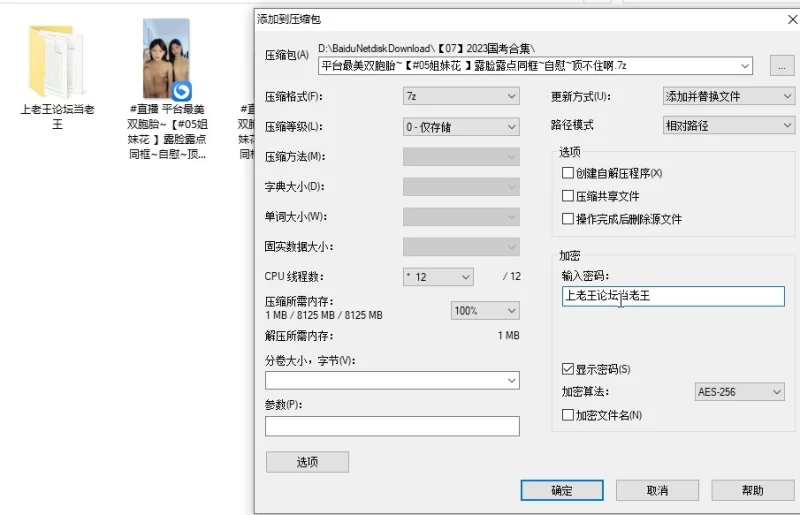Open the 压缩等级 dropdown showing 仅存储

pyautogui.click(x=461, y=127)
